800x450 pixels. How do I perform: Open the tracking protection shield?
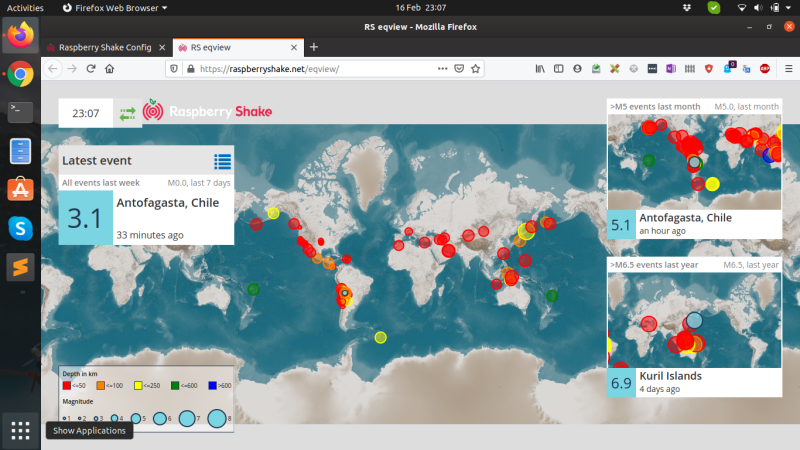point(174,69)
